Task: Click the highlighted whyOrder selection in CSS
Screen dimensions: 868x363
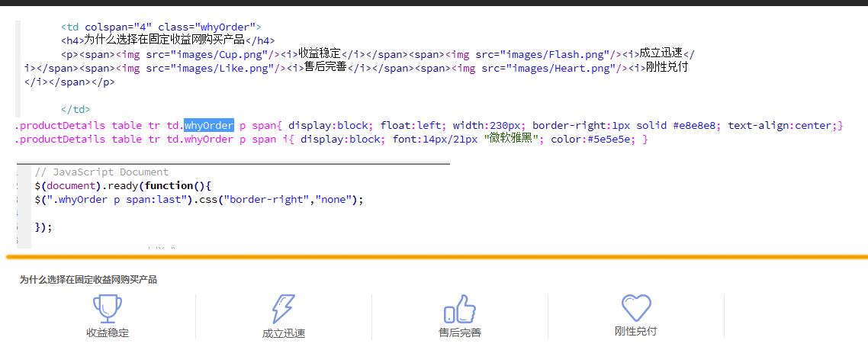Action: (x=209, y=126)
